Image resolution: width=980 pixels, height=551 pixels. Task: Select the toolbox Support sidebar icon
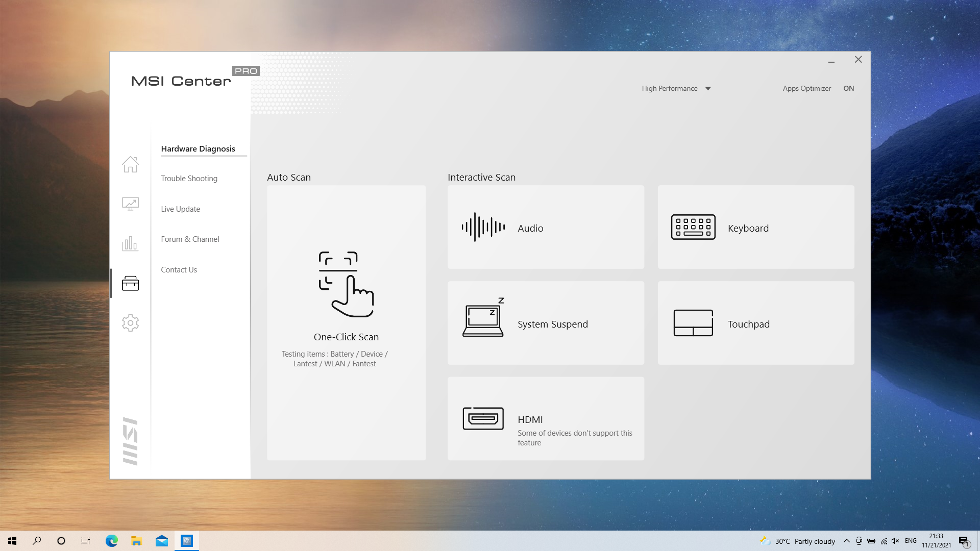coord(130,283)
